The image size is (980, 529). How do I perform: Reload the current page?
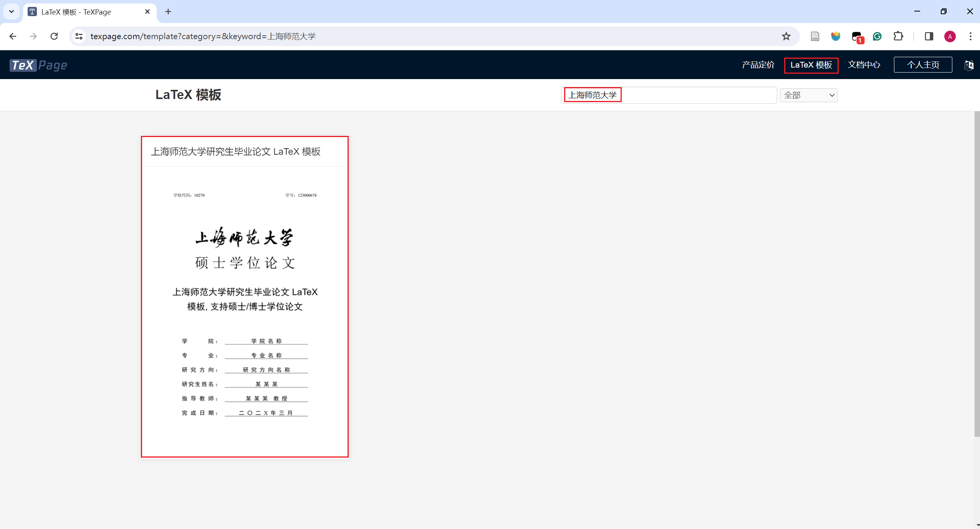[54, 36]
